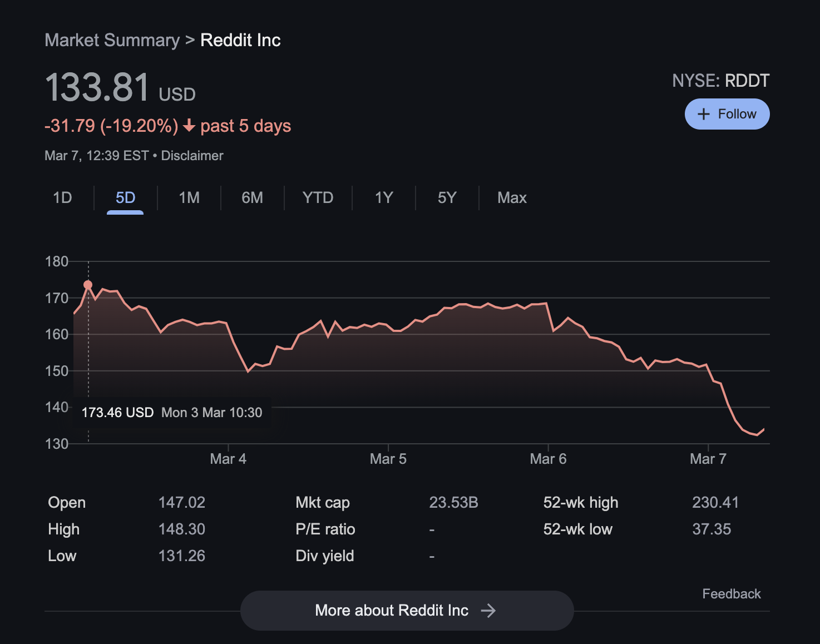Click the P/E ratio label

[x=325, y=529]
